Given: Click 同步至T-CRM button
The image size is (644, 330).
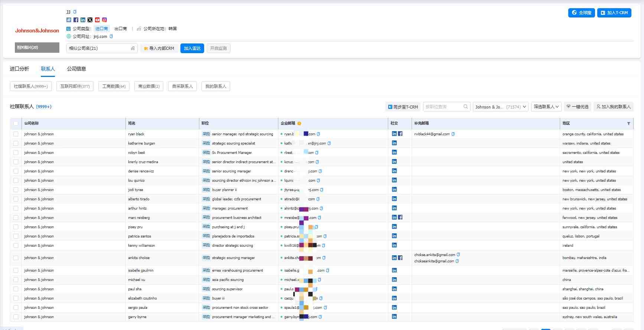Looking at the screenshot, I should [403, 107].
